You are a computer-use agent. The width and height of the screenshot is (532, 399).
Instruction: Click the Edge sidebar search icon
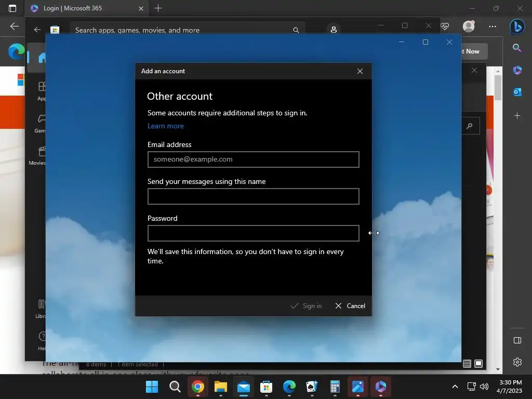click(x=517, y=48)
